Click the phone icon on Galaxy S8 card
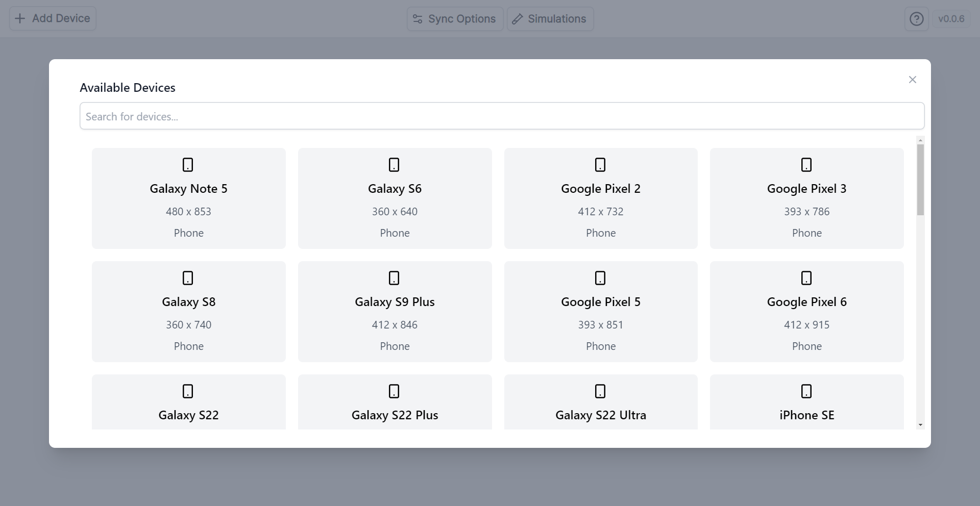Image resolution: width=980 pixels, height=506 pixels. 188,278
